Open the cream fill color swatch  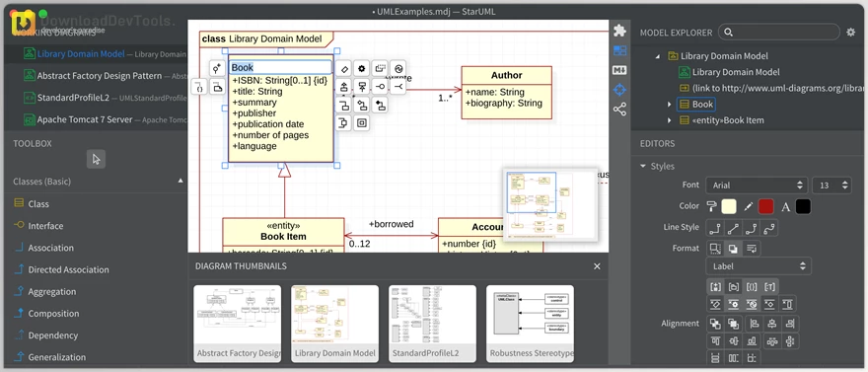[729, 206]
